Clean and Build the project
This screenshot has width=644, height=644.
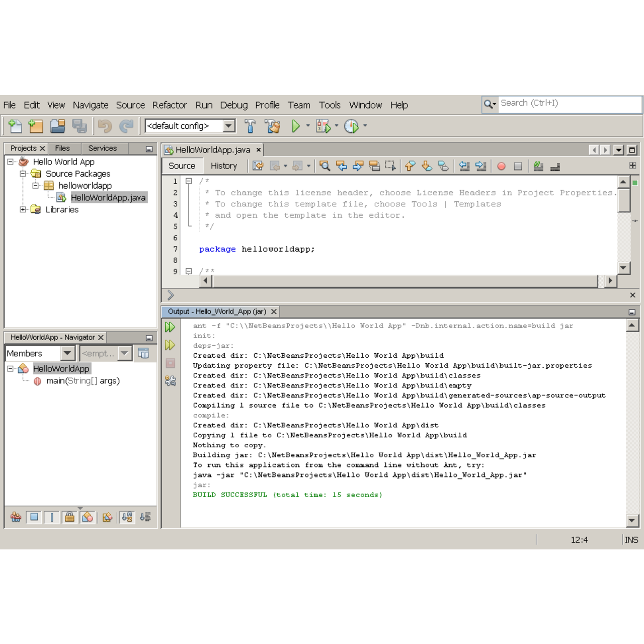[272, 126]
